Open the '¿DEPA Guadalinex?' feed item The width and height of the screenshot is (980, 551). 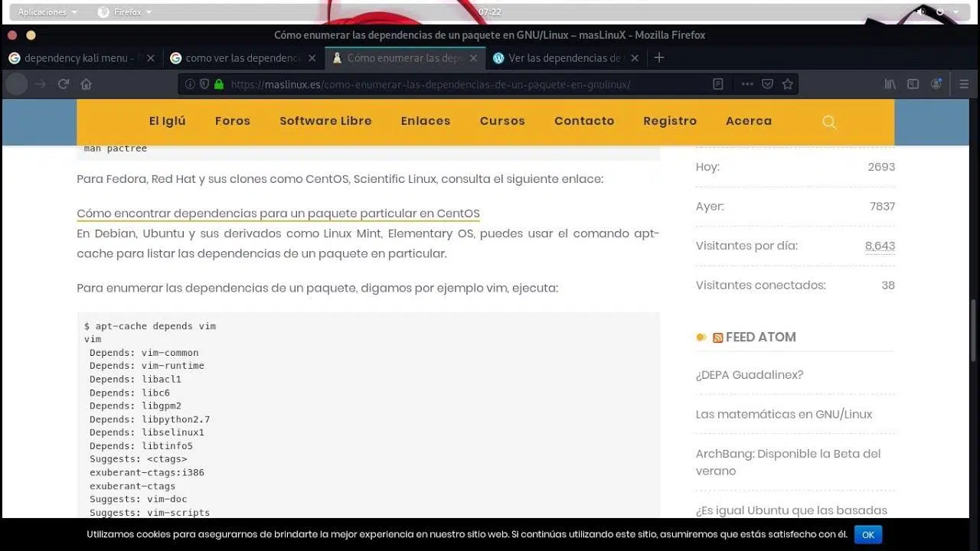[750, 375]
